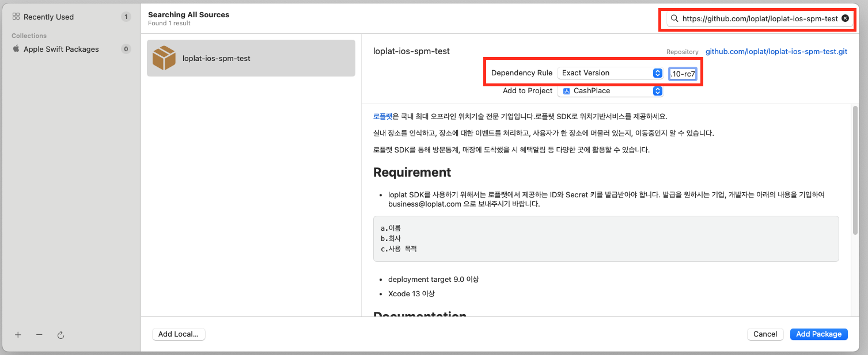
Task: Open the 로플랫 link in the README
Action: tap(382, 116)
